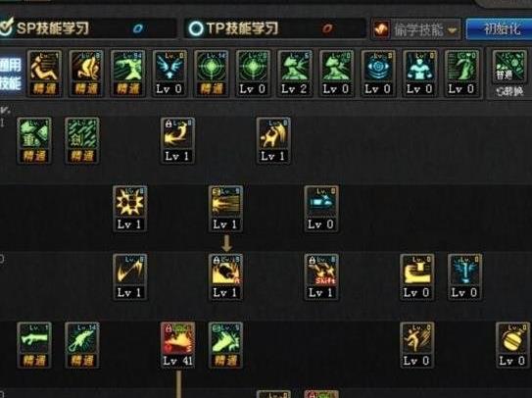
Task: Select the SP技能学习 checkbox
Action: pyautogui.click(x=6, y=28)
